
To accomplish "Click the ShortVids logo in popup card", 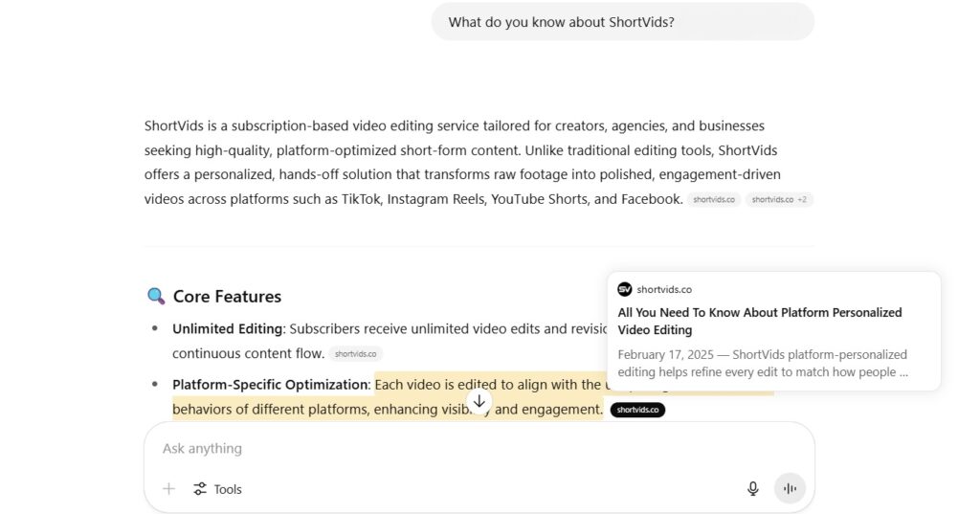I will pos(624,289).
